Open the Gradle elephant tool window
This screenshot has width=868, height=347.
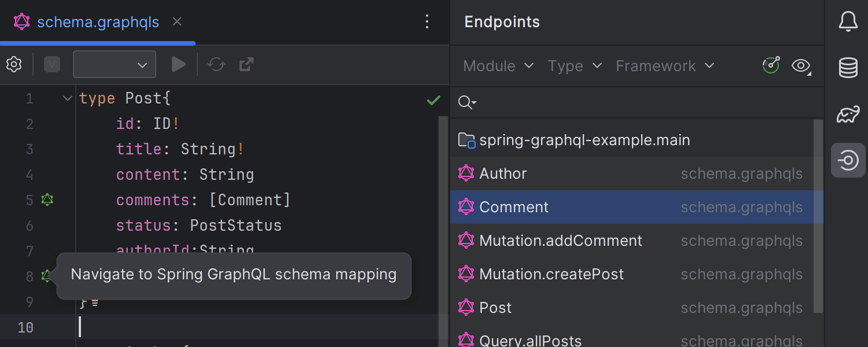[x=847, y=114]
